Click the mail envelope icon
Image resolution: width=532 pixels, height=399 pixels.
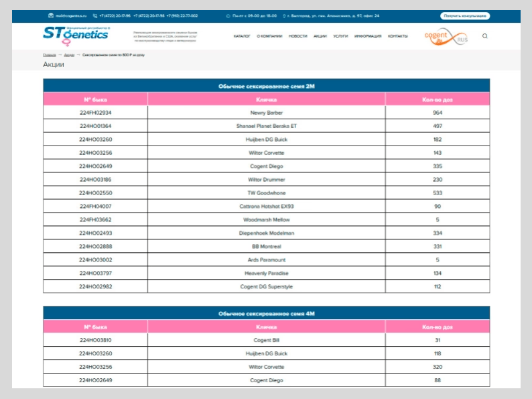click(x=51, y=15)
